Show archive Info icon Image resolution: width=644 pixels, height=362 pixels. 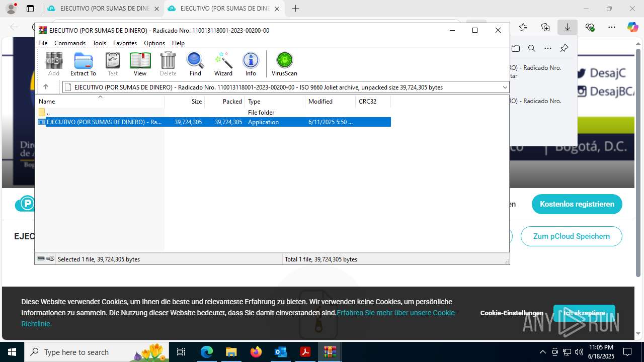(x=251, y=64)
